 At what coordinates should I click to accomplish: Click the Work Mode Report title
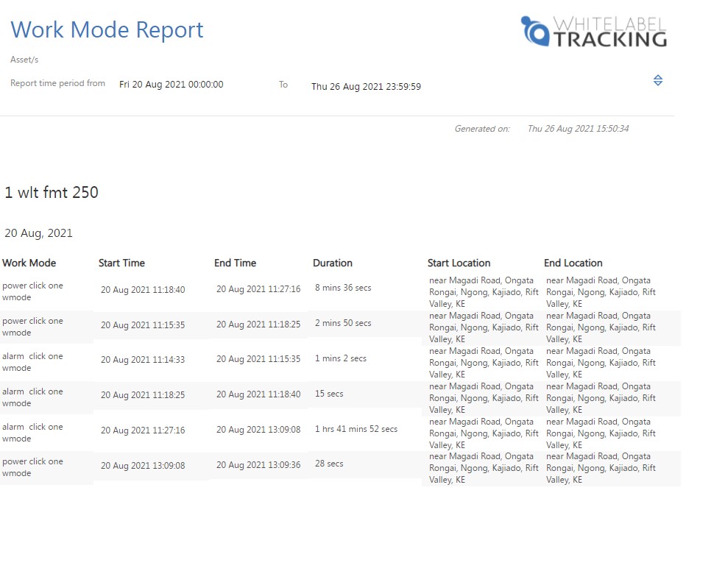[107, 29]
